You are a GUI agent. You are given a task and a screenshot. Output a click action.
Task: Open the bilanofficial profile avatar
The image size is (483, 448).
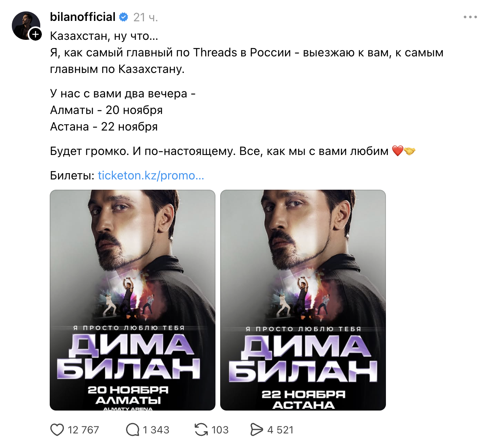coord(26,26)
